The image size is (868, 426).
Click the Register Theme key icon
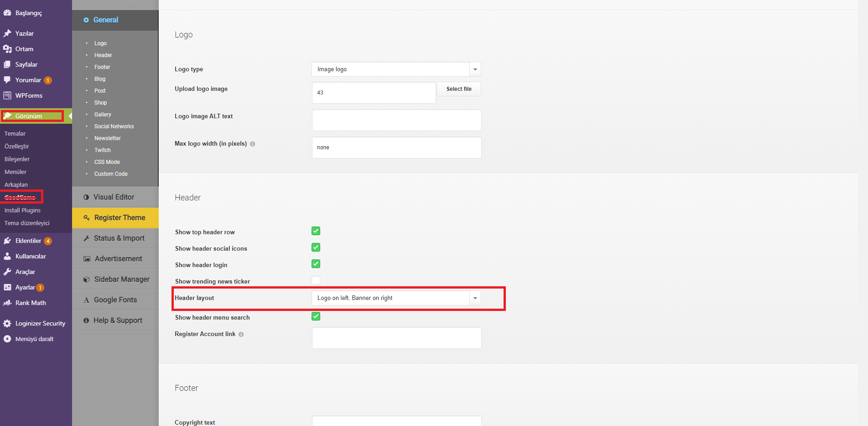pos(86,218)
